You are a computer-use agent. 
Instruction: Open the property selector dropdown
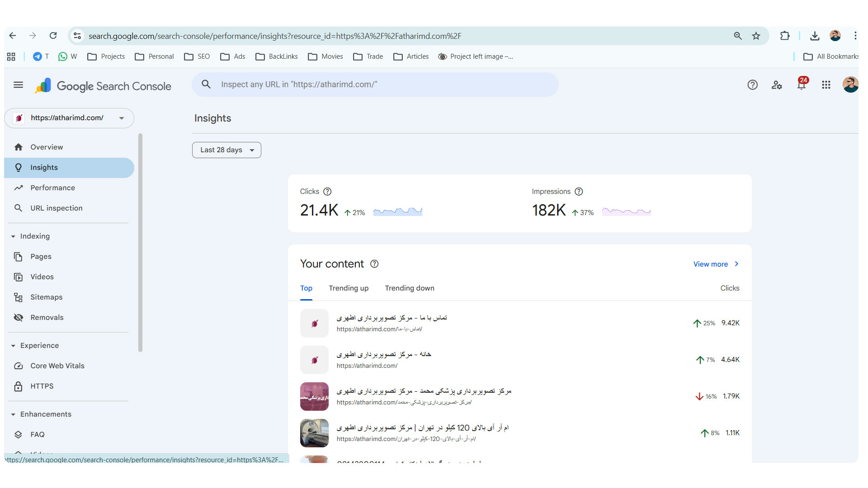pyautogui.click(x=69, y=118)
